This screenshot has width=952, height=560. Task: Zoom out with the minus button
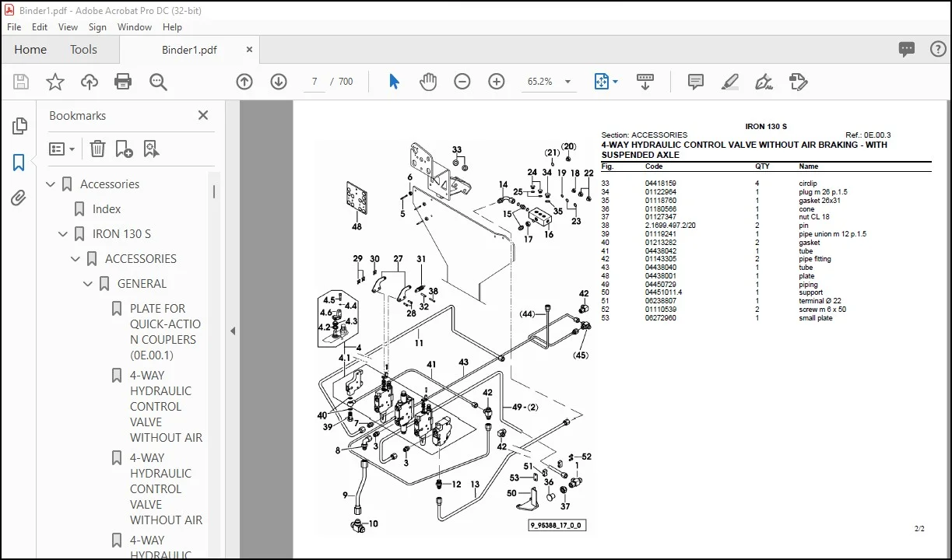pyautogui.click(x=462, y=82)
